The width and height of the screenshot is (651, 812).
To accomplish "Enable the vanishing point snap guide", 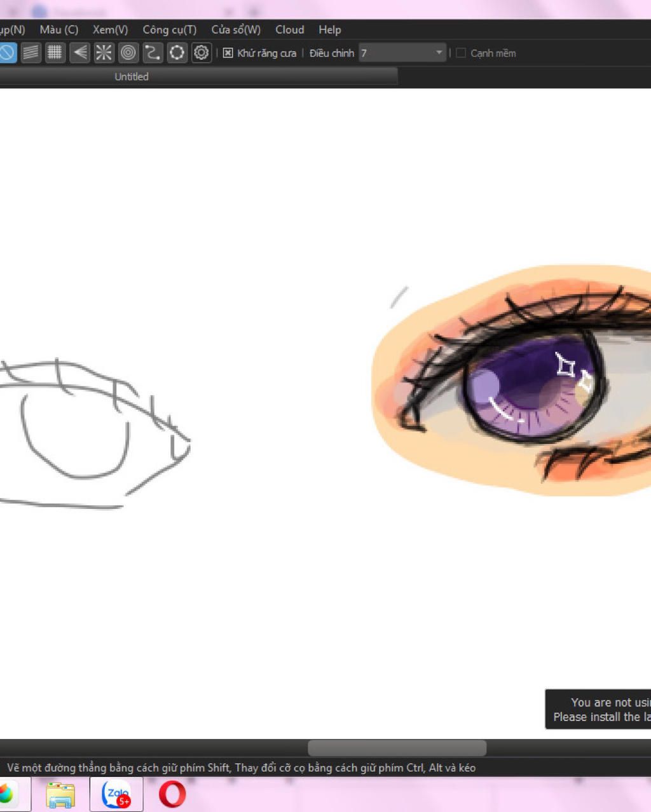I will [79, 53].
